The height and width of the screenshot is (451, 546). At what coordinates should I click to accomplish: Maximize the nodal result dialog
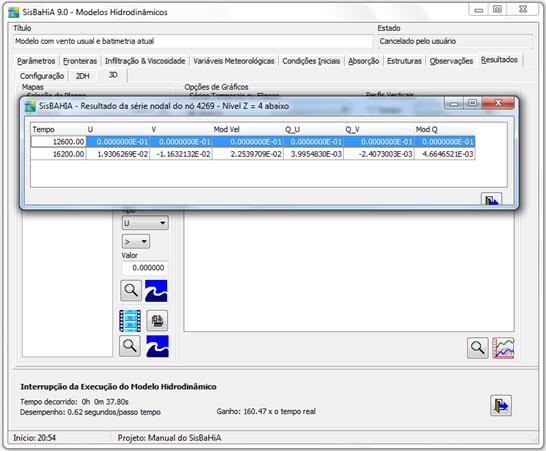pyautogui.click(x=473, y=103)
